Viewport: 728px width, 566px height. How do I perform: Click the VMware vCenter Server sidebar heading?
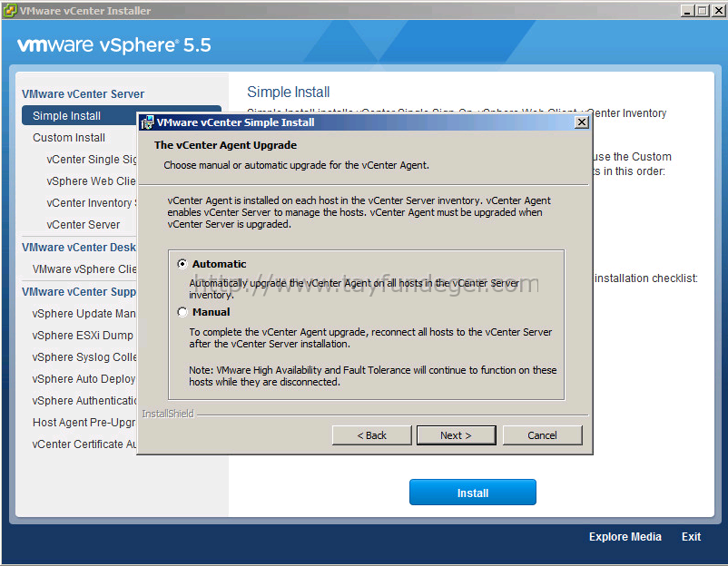pyautogui.click(x=84, y=93)
